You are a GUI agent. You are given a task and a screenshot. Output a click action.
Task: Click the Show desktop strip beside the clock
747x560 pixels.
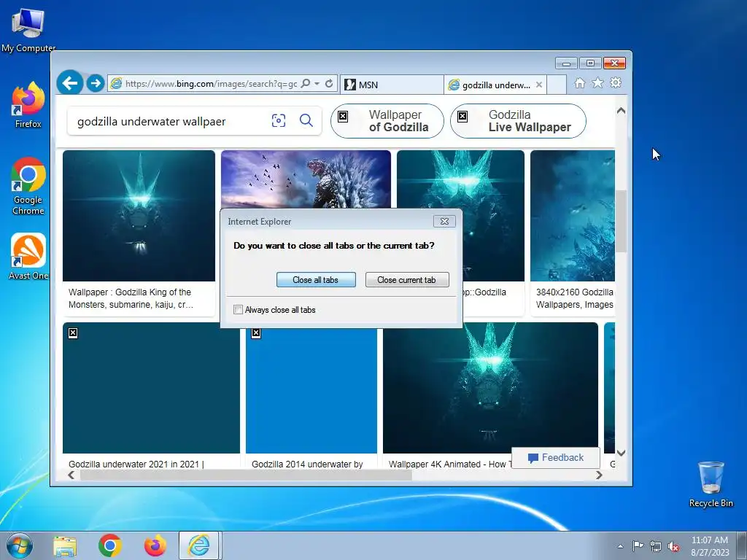tap(743, 545)
